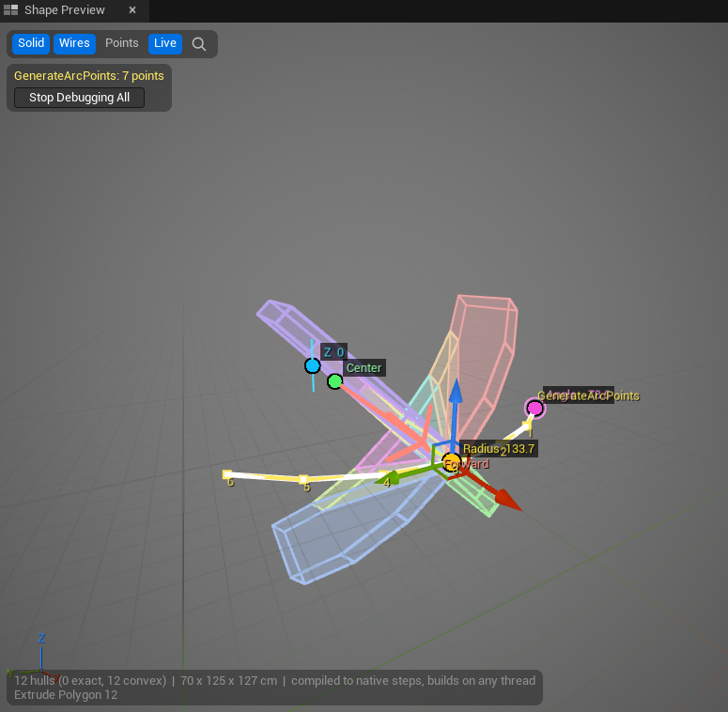The image size is (728, 712).
Task: Click the blue Z-axis gizmo arrow
Action: pos(456,390)
